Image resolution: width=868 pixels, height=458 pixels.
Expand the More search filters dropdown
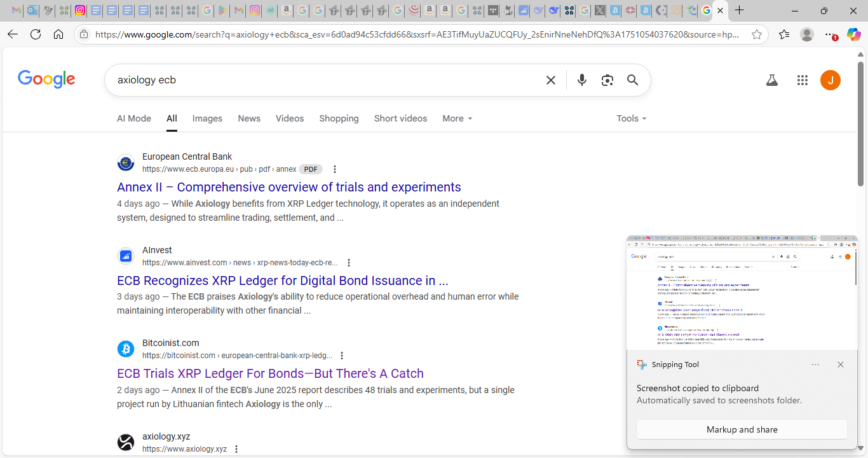click(x=458, y=118)
